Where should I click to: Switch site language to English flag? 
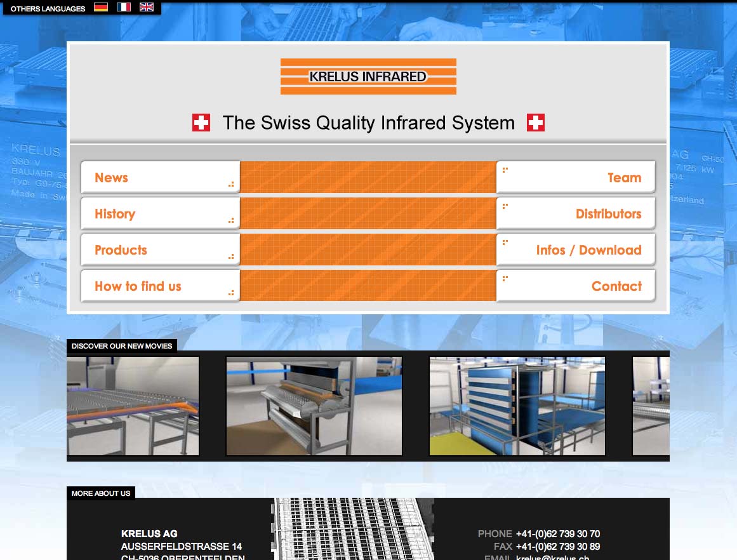147,7
